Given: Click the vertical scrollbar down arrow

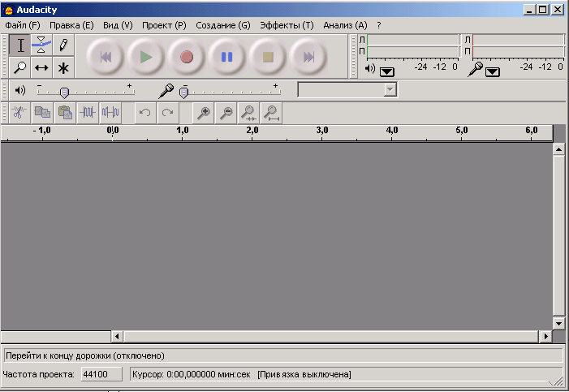Looking at the screenshot, I should coord(558,323).
